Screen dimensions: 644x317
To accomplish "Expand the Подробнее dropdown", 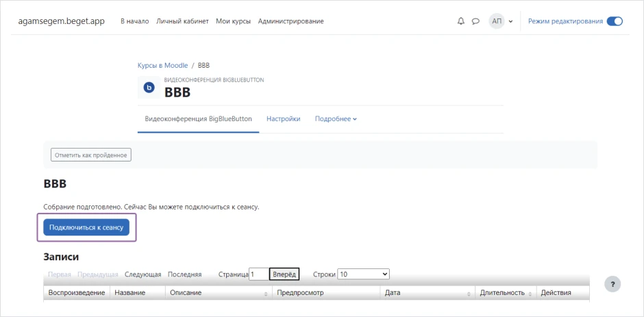I will [336, 119].
